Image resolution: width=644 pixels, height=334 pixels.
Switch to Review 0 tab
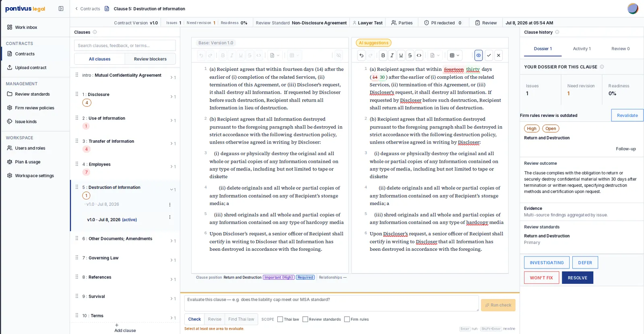pyautogui.click(x=620, y=49)
